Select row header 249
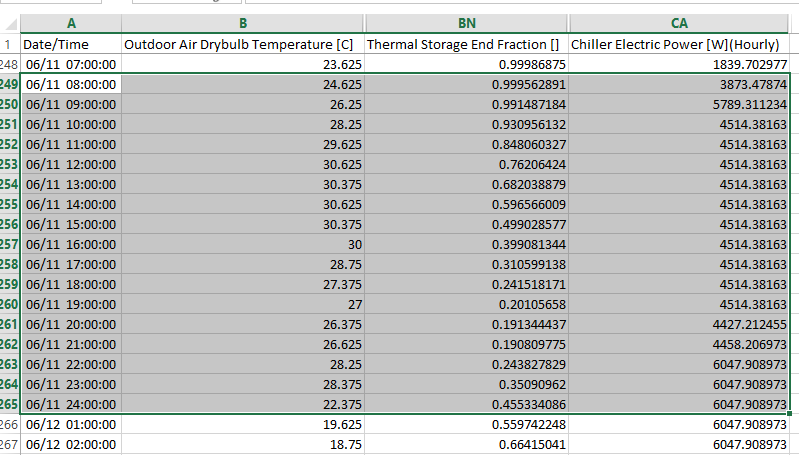 coord(10,85)
